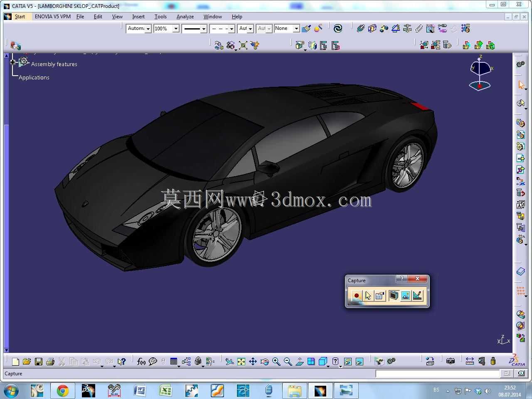Viewport: 532px width, 399px height.
Task: Open Excel from the taskbar
Action: 166,391
